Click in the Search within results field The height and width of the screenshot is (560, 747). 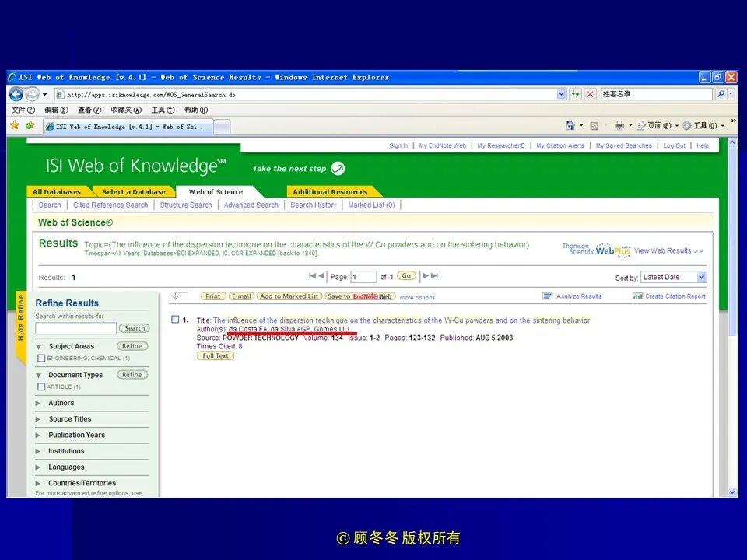pyautogui.click(x=75, y=328)
